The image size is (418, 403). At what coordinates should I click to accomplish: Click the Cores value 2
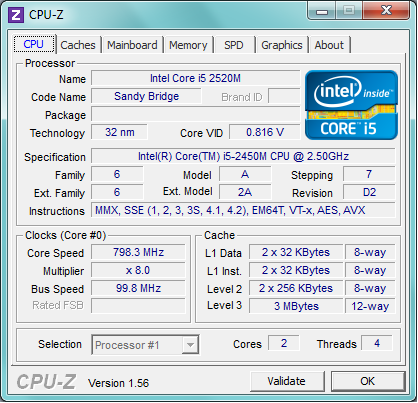click(284, 343)
